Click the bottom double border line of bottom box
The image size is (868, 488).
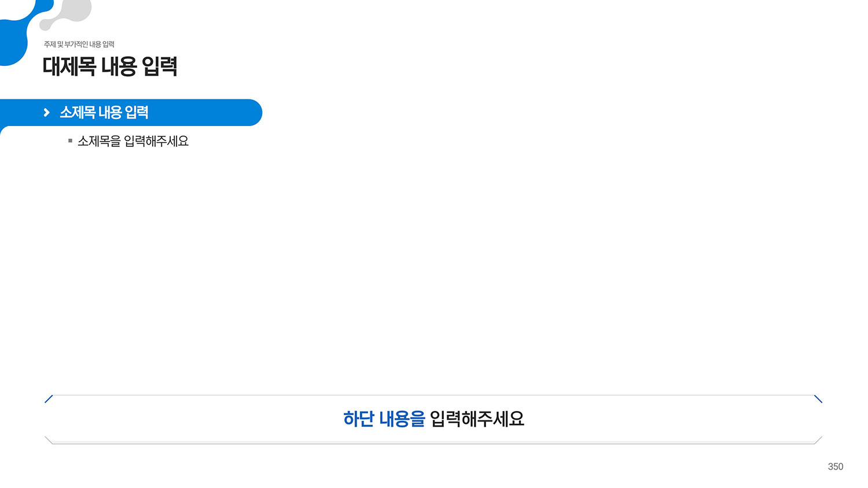(433, 443)
